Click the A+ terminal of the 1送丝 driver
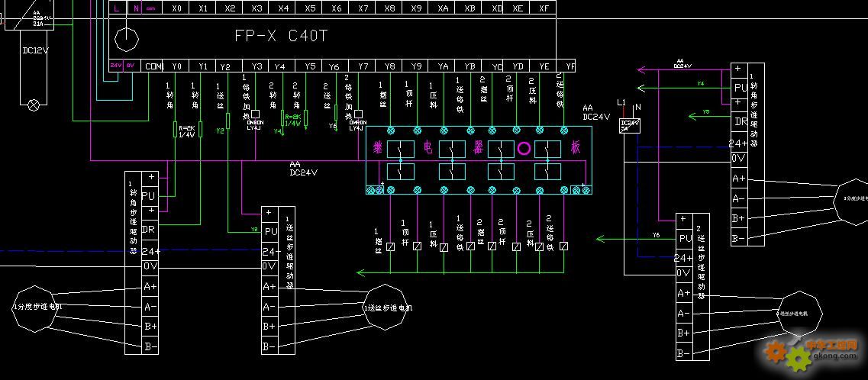Screen dimensions: 868x380 (x=269, y=286)
